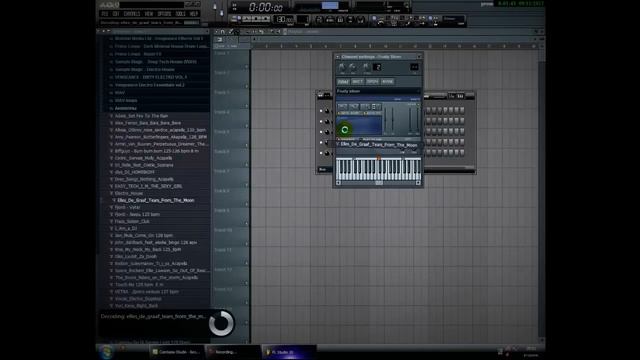The image size is (640, 360).
Task: Toggle the fifth channel mute LED in step sequencer
Action: (321, 153)
